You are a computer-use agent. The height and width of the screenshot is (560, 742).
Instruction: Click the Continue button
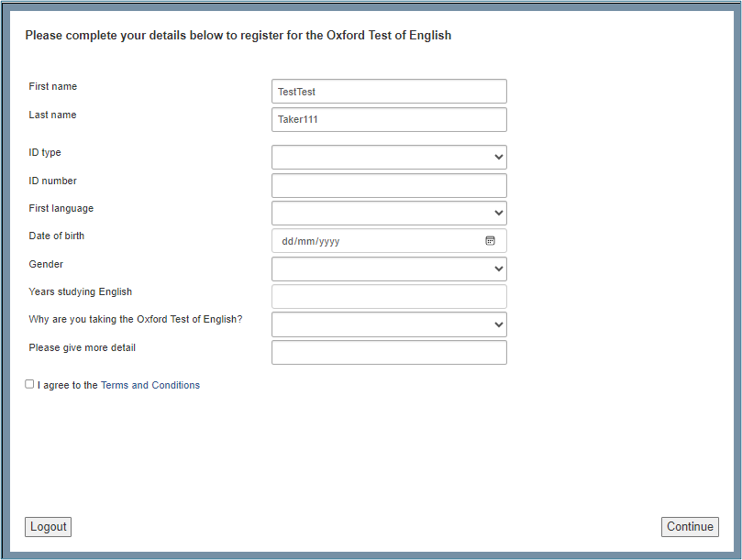690,527
